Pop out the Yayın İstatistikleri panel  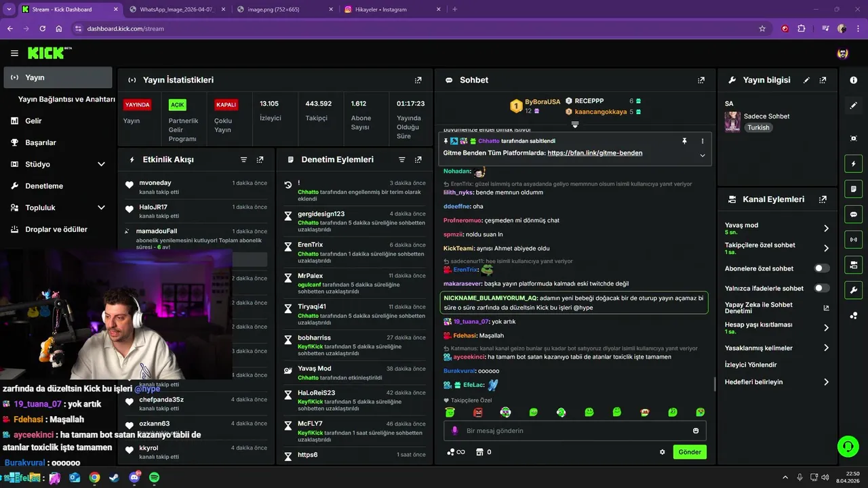coord(418,80)
